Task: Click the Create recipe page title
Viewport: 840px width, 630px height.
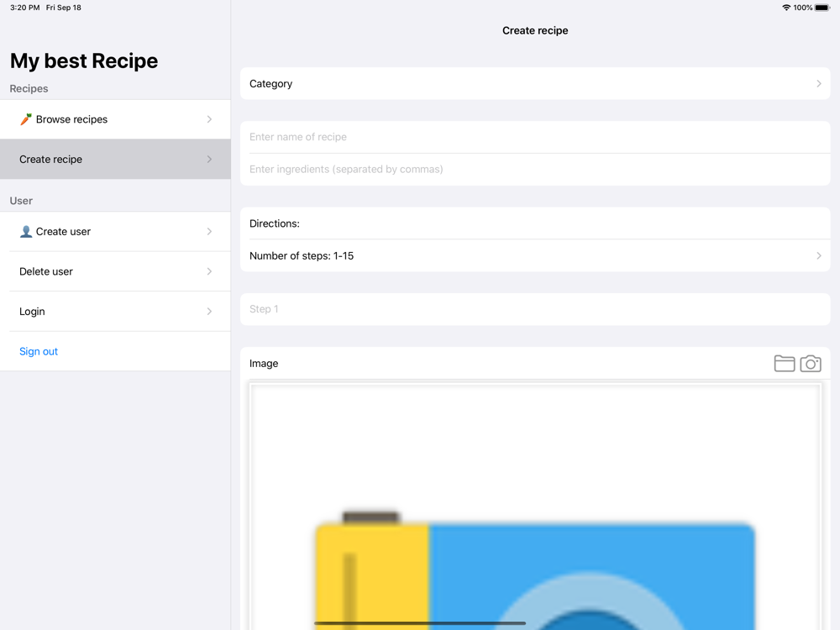Action: coord(535,30)
